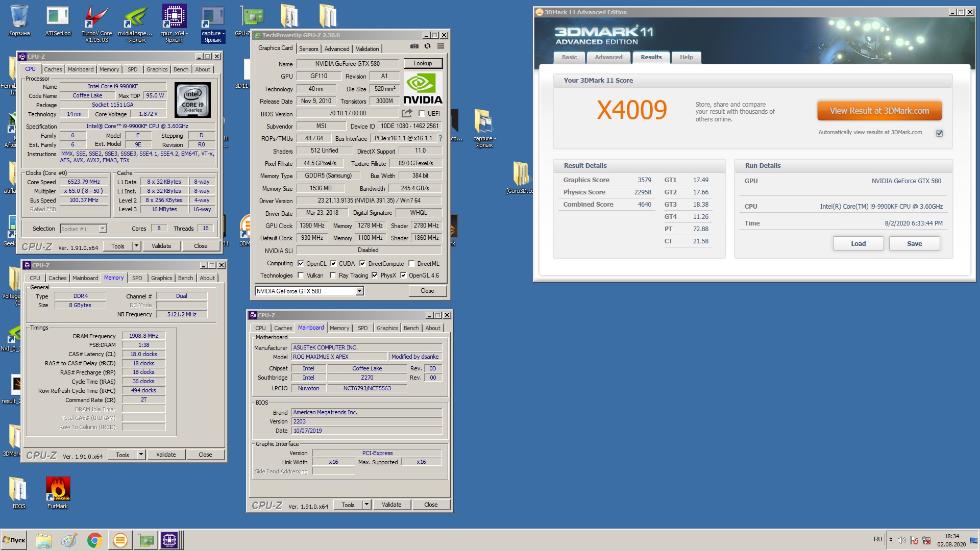Open Paint icon in taskbar

click(69, 540)
